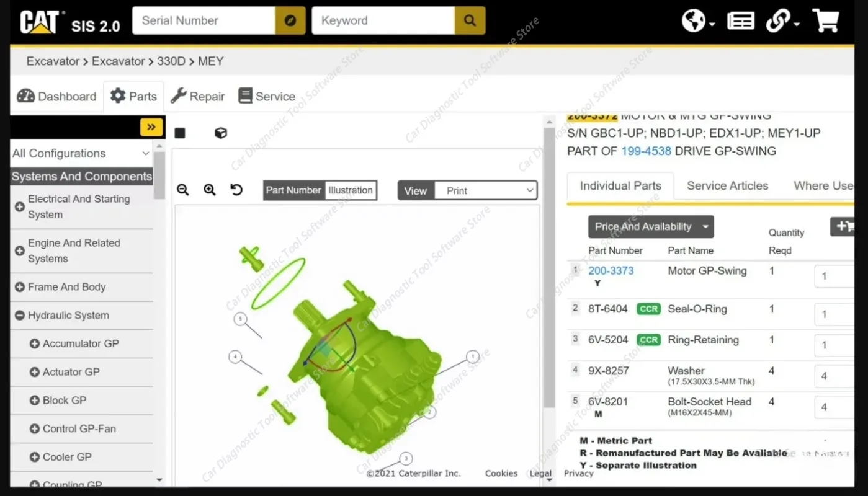Click quantity field for Motor GP-Swing

click(834, 277)
